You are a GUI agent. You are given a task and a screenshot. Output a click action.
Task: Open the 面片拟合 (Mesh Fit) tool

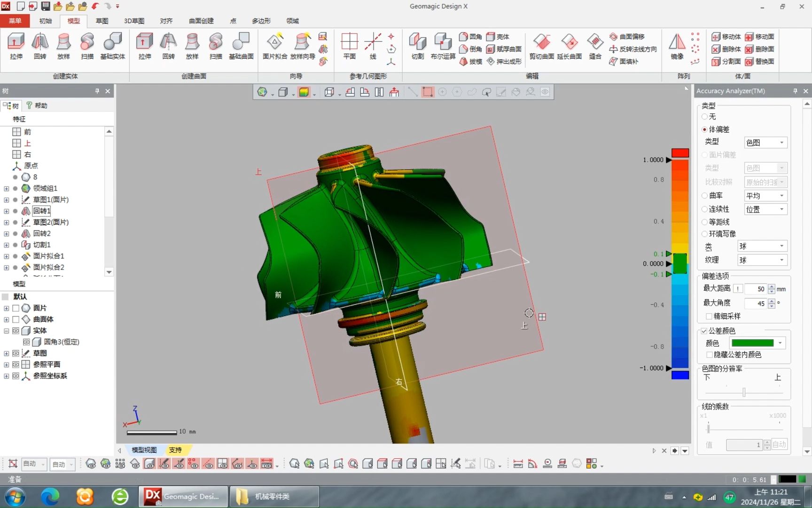click(x=275, y=46)
